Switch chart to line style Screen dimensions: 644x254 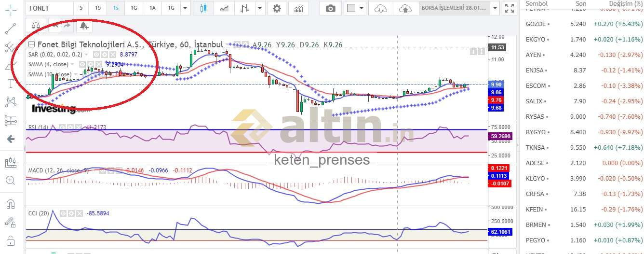(x=224, y=8)
